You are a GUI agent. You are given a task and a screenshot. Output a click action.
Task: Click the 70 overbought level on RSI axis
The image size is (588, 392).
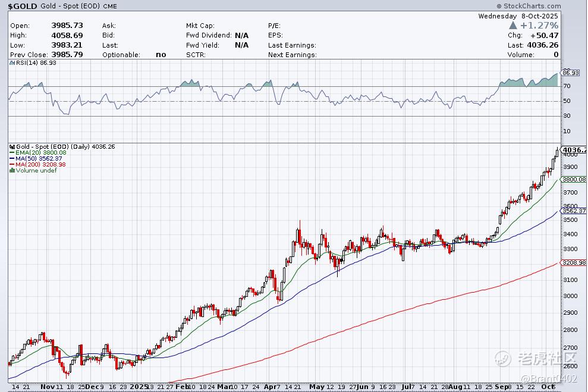tap(567, 86)
